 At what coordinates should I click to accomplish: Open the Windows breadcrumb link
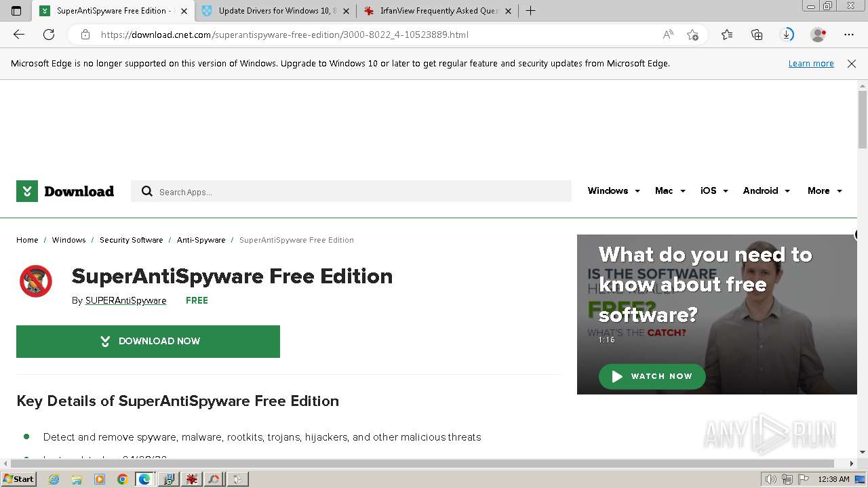point(68,240)
